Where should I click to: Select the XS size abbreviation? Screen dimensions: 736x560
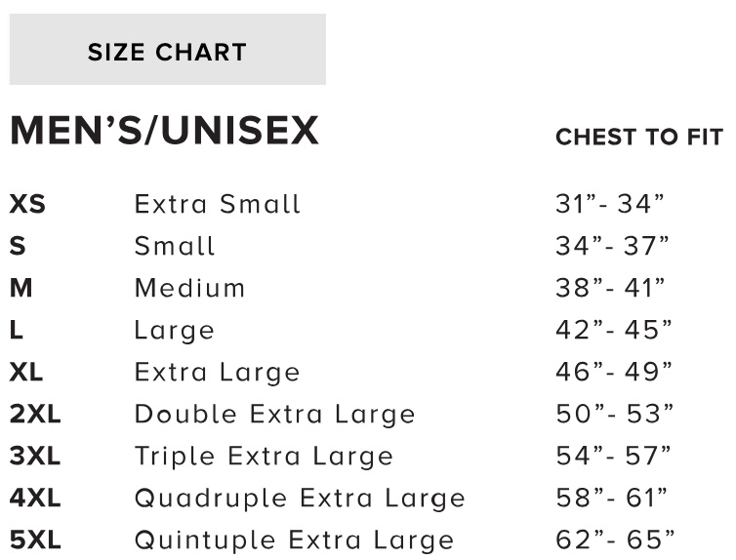27,205
